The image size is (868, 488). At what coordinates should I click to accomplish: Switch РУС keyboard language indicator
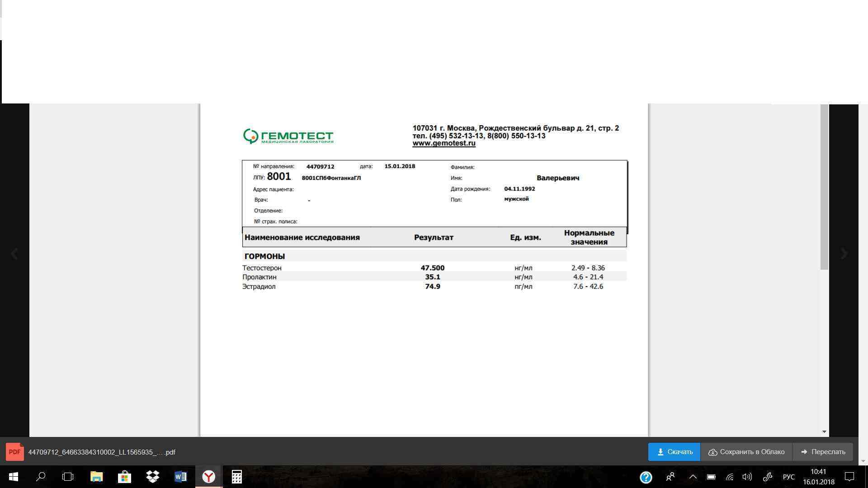tap(788, 477)
